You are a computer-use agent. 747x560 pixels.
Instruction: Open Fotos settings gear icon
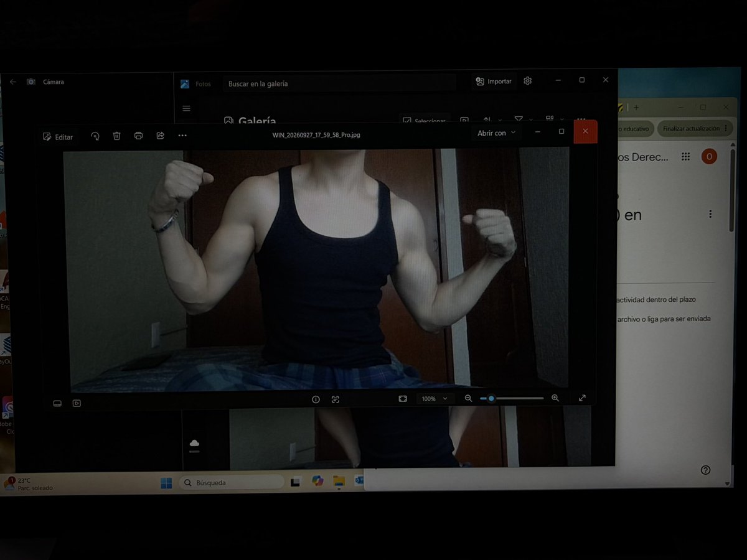click(x=528, y=81)
